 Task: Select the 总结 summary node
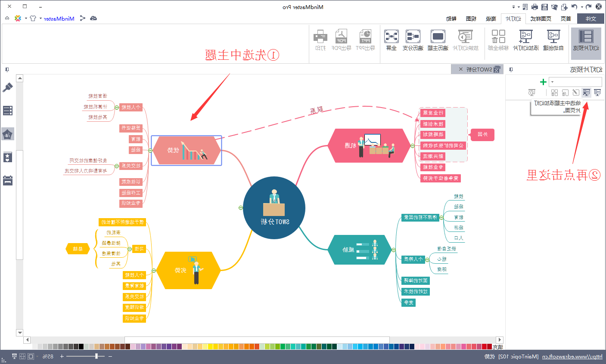click(x=78, y=249)
